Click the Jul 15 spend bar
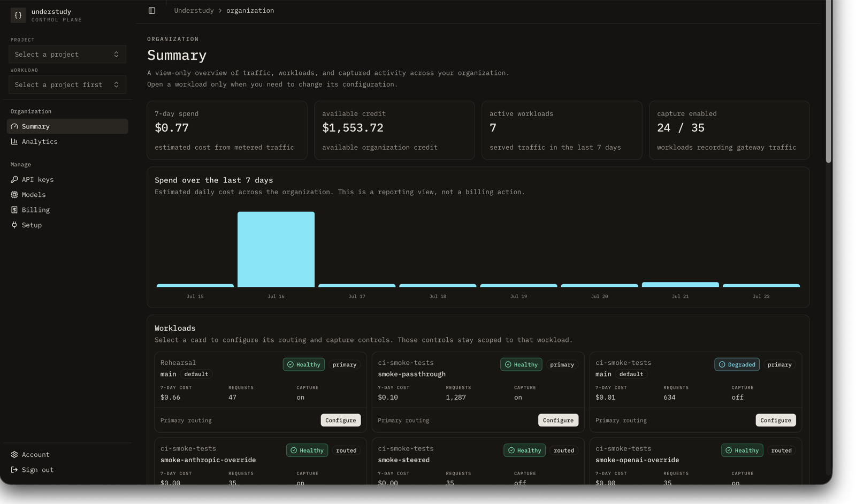 coord(195,286)
